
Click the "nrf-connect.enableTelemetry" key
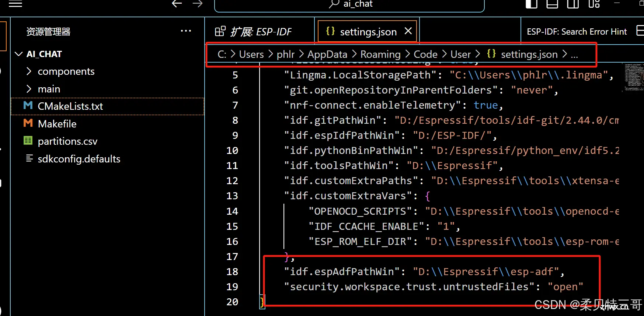tap(372, 105)
